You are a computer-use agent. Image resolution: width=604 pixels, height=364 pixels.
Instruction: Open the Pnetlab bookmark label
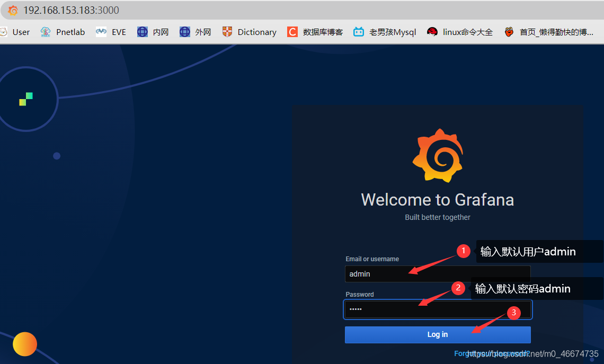point(70,32)
